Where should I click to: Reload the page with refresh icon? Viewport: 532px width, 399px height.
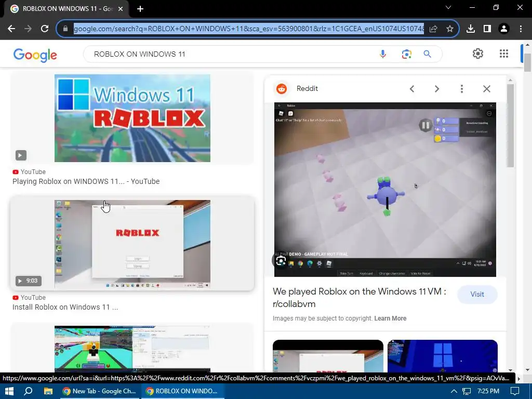click(45, 29)
